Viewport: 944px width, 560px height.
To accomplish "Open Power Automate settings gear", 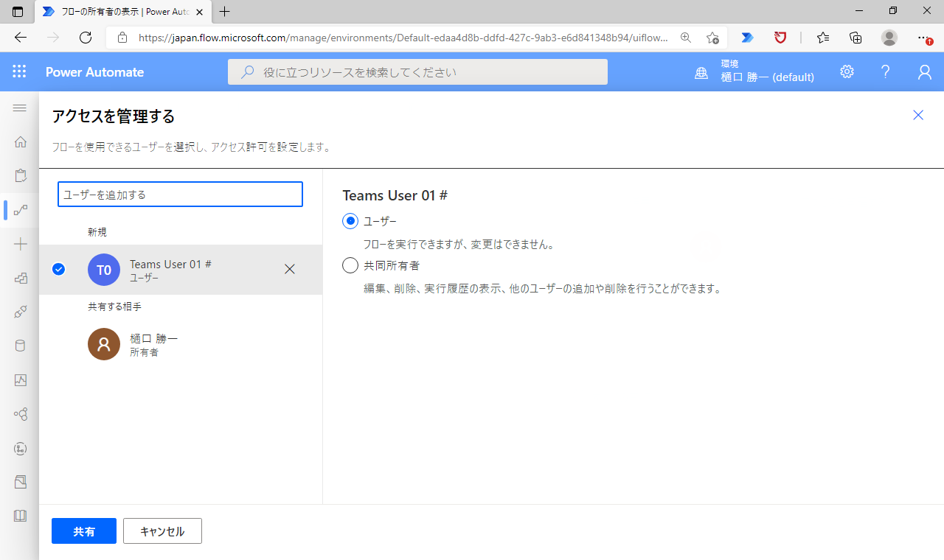I will pyautogui.click(x=847, y=71).
